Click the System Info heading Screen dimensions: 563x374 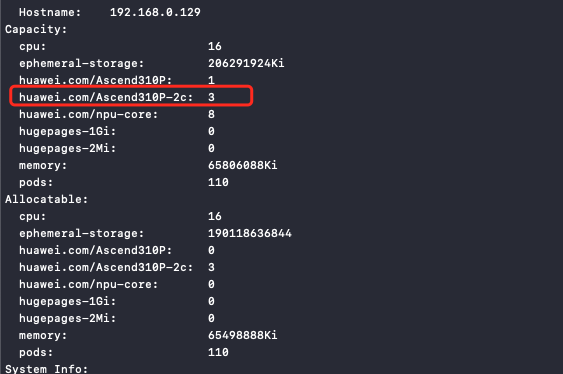(46, 369)
